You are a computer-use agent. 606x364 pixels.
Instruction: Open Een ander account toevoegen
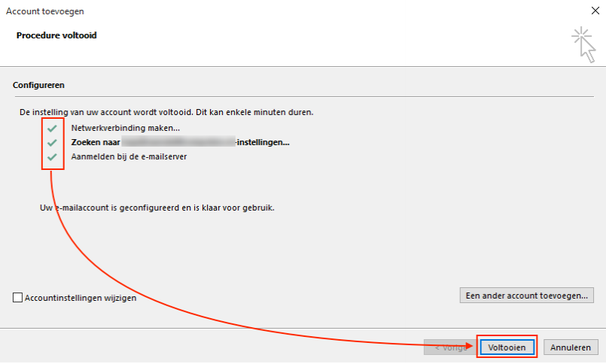click(x=526, y=296)
